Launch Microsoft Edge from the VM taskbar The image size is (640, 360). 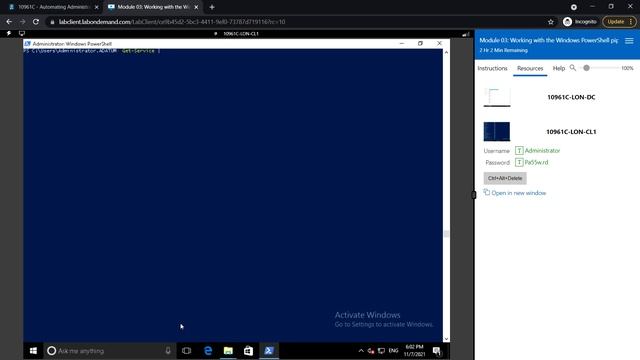tap(208, 351)
